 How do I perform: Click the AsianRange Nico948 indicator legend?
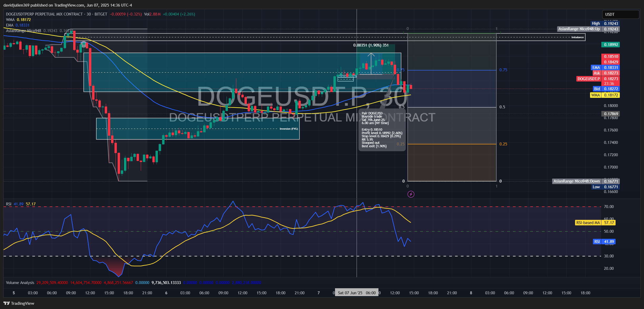23,31
